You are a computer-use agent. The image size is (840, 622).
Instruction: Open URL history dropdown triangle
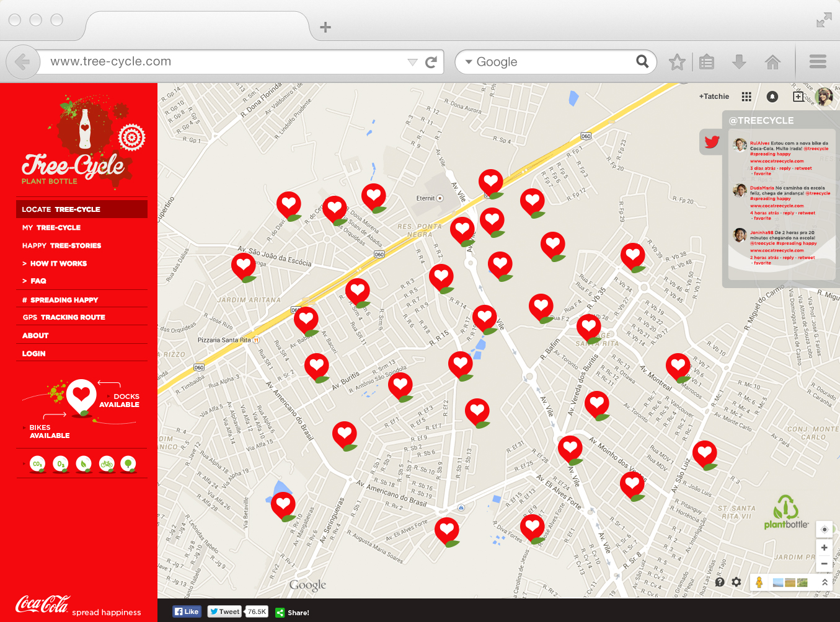(x=412, y=62)
